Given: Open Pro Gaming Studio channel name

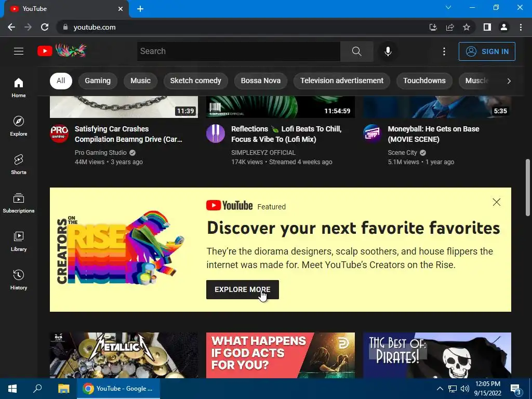Looking at the screenshot, I should (100, 153).
